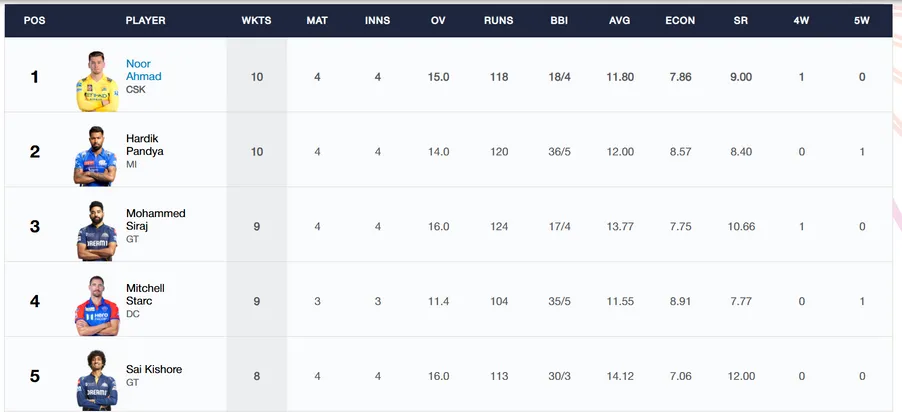902x412 pixels.
Task: Click Noor Ahmad's player photo
Action: coord(97,81)
